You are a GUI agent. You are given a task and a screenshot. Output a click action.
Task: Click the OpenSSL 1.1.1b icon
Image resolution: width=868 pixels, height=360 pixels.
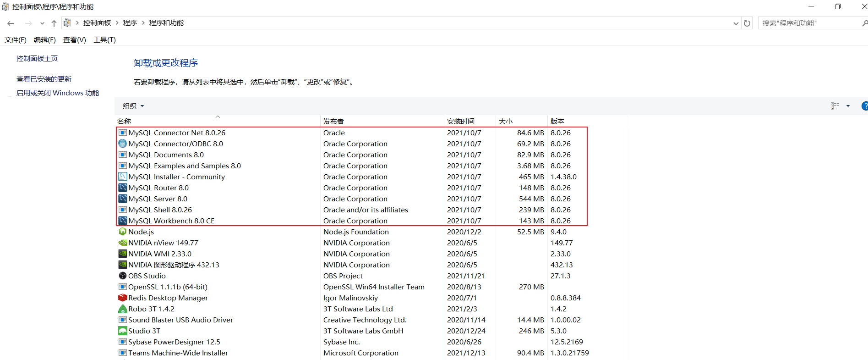(x=123, y=287)
